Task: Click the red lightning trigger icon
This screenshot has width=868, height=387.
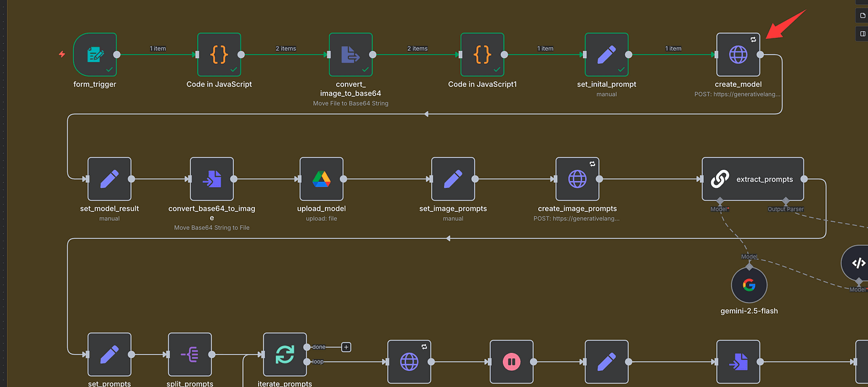Action: [x=61, y=55]
